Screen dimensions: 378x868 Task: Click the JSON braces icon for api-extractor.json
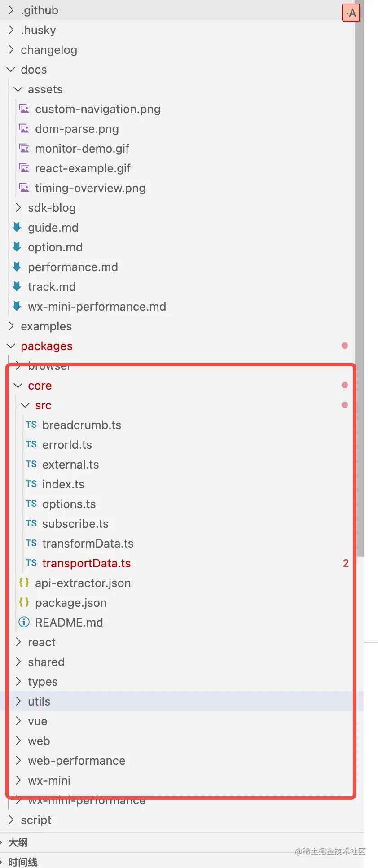[24, 583]
